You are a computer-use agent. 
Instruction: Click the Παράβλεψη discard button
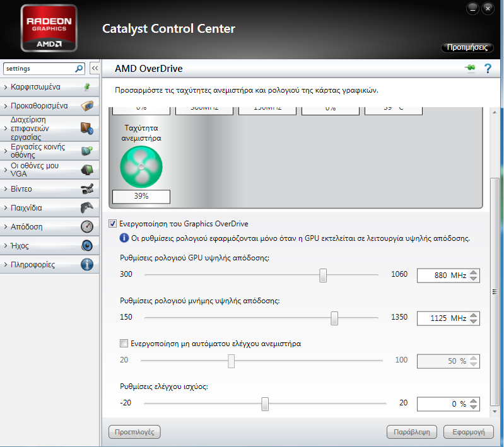pyautogui.click(x=412, y=432)
